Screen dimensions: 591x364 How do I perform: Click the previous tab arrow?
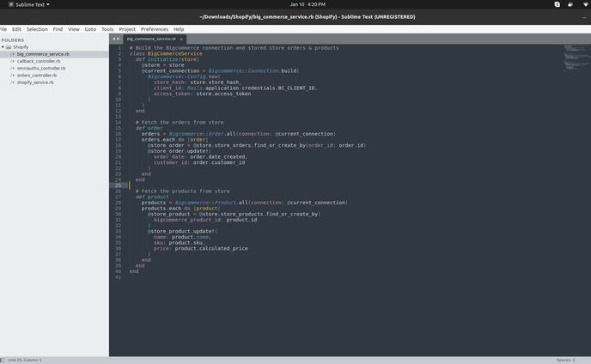click(x=114, y=39)
